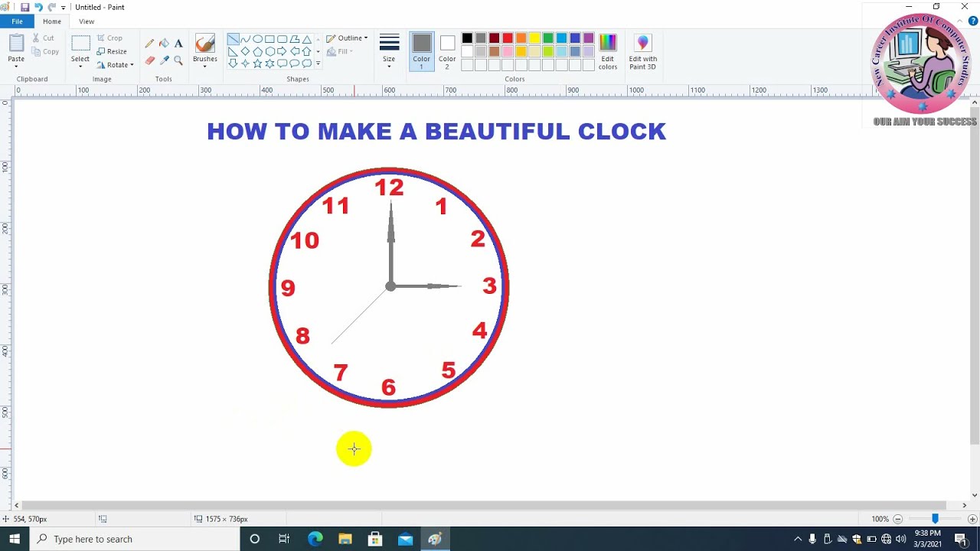Choose the Down arrow shape
Image resolution: width=980 pixels, height=551 pixels.
[x=233, y=64]
